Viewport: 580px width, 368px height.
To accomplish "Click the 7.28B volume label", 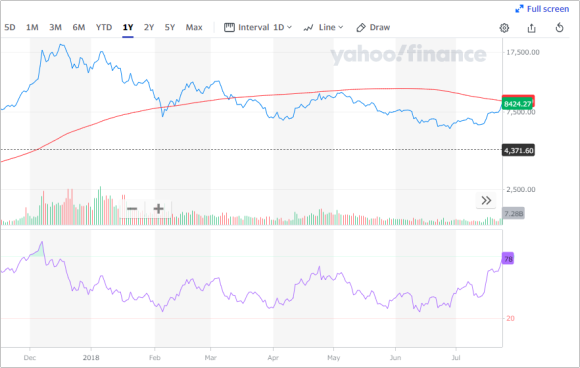I will click(x=513, y=213).
